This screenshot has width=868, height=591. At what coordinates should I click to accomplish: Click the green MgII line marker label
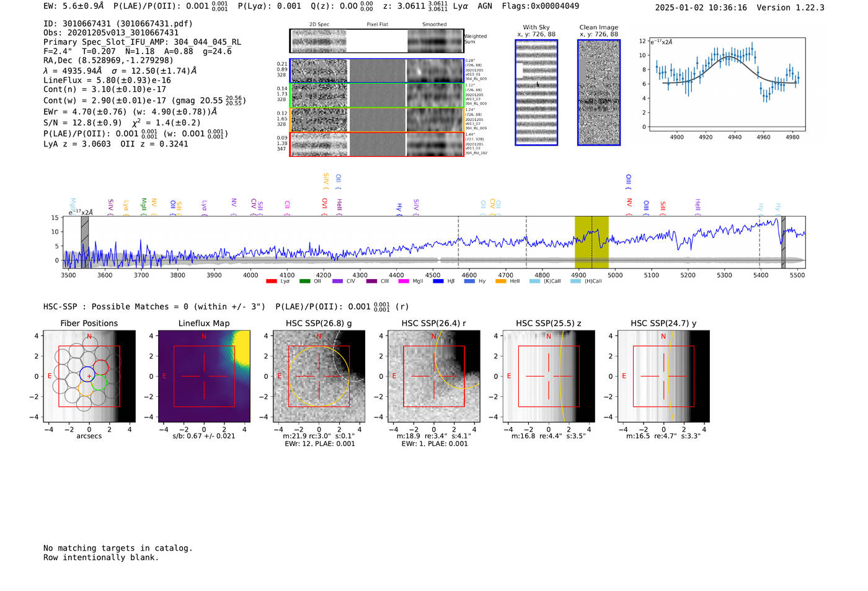(x=144, y=207)
